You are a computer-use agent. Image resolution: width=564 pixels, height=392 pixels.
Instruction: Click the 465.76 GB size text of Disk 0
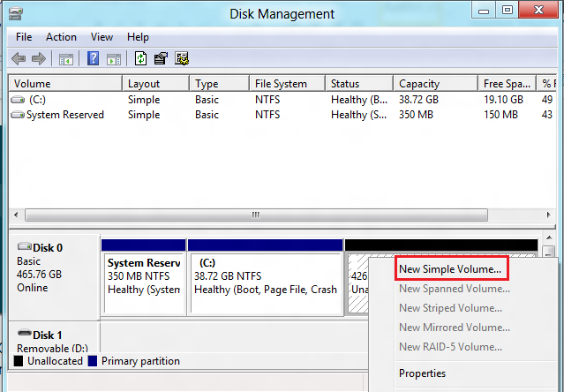tap(39, 275)
